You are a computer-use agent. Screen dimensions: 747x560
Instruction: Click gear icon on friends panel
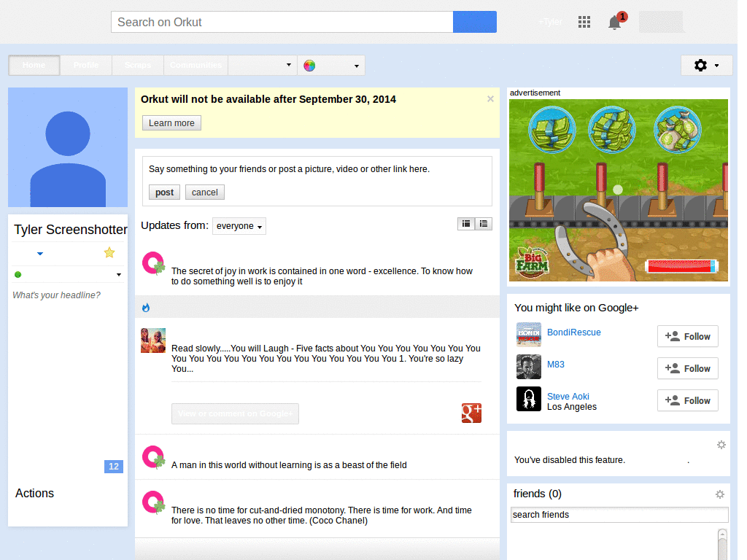point(720,494)
